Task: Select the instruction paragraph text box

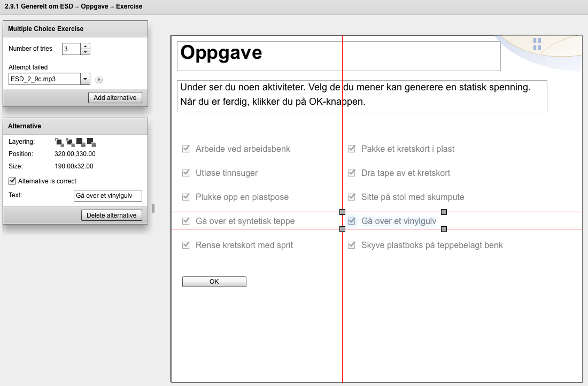Action: coord(362,96)
